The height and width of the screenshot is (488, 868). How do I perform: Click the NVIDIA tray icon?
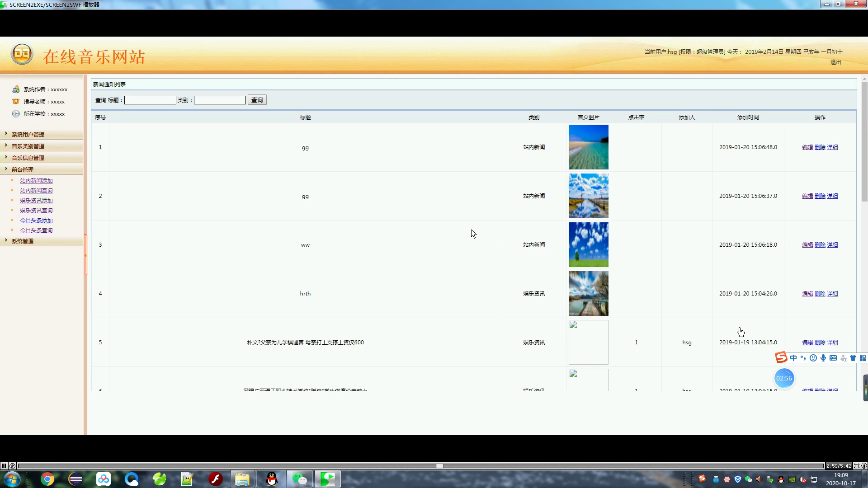point(792,479)
